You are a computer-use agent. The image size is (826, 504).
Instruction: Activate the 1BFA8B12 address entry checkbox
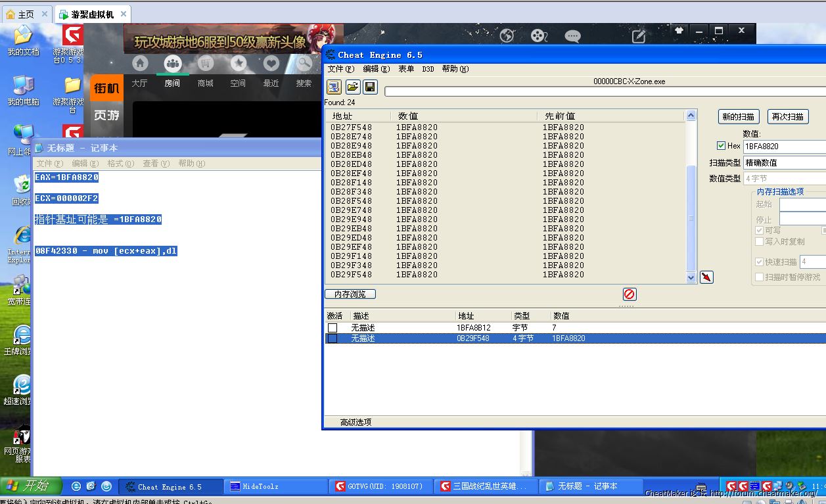point(333,327)
